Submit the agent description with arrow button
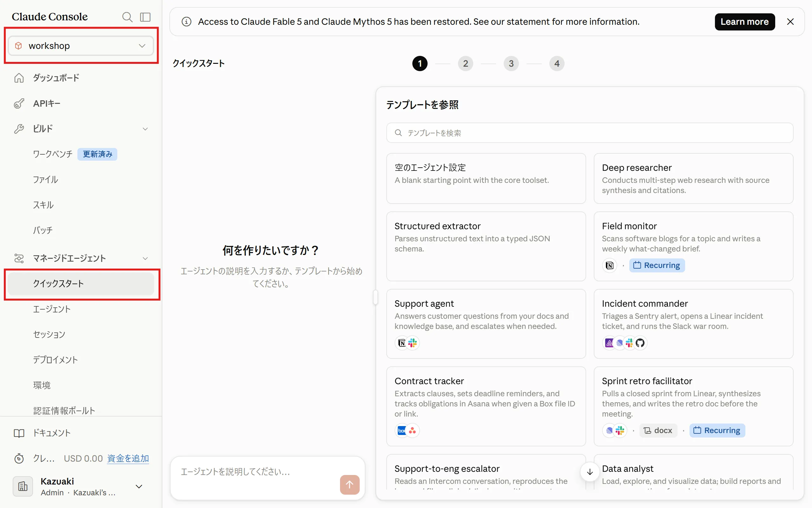Image resolution: width=812 pixels, height=508 pixels. click(x=350, y=485)
